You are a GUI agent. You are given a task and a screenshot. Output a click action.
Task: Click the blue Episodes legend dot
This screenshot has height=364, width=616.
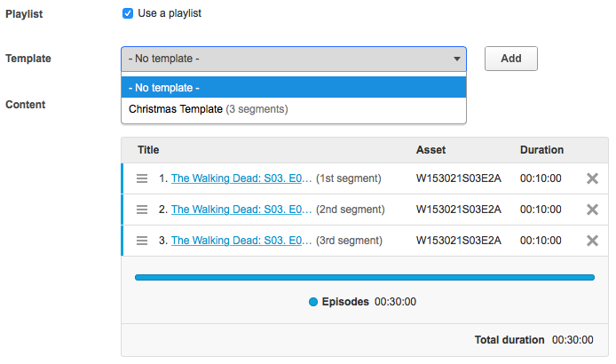point(313,302)
